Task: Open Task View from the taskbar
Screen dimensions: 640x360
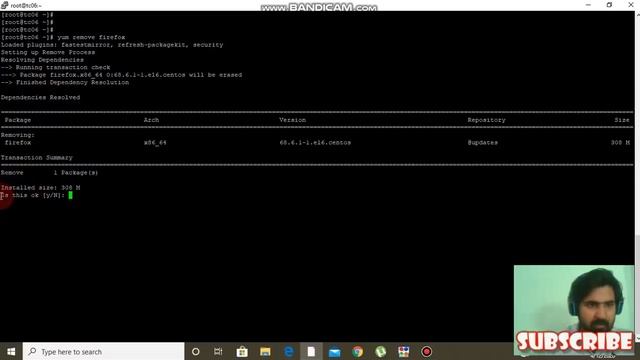Action: tap(218, 351)
